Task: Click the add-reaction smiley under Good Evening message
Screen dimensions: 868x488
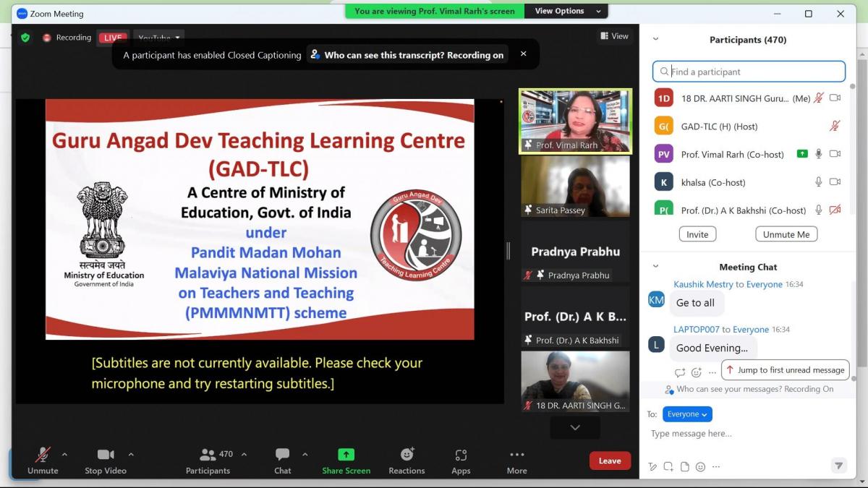Action: click(x=697, y=372)
